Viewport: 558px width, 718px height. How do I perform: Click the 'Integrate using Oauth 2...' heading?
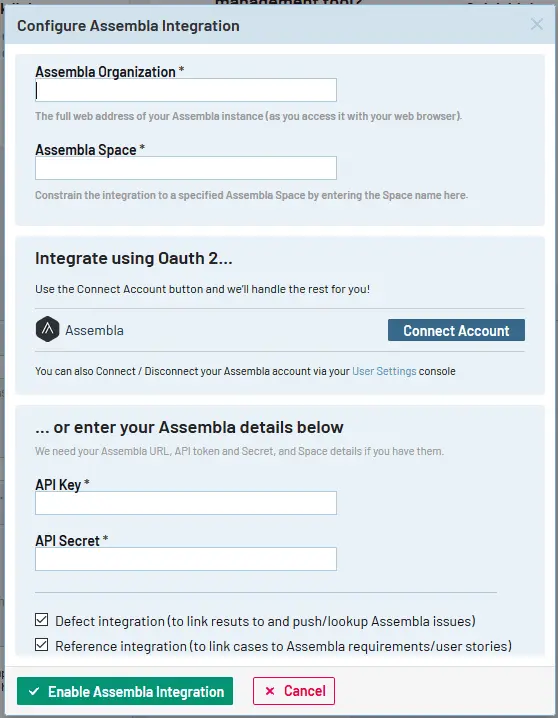[134, 258]
